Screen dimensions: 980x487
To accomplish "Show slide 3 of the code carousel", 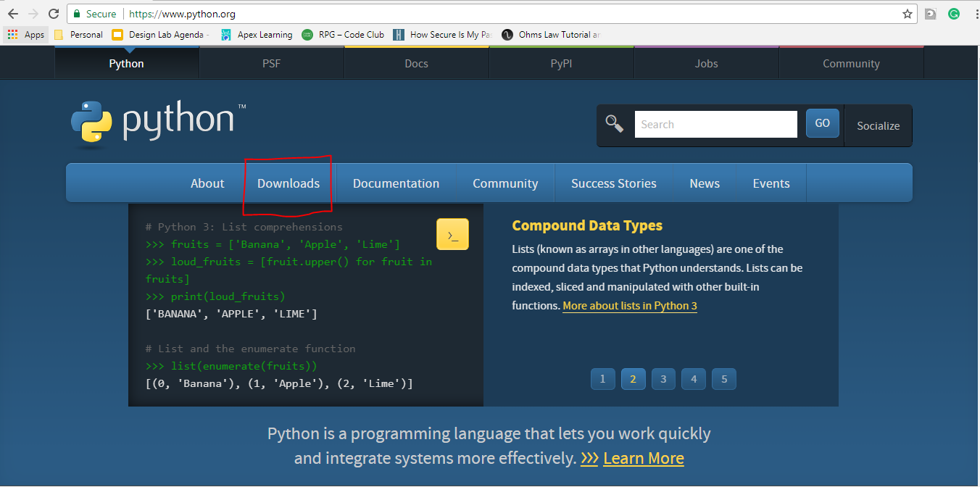I will pos(663,378).
